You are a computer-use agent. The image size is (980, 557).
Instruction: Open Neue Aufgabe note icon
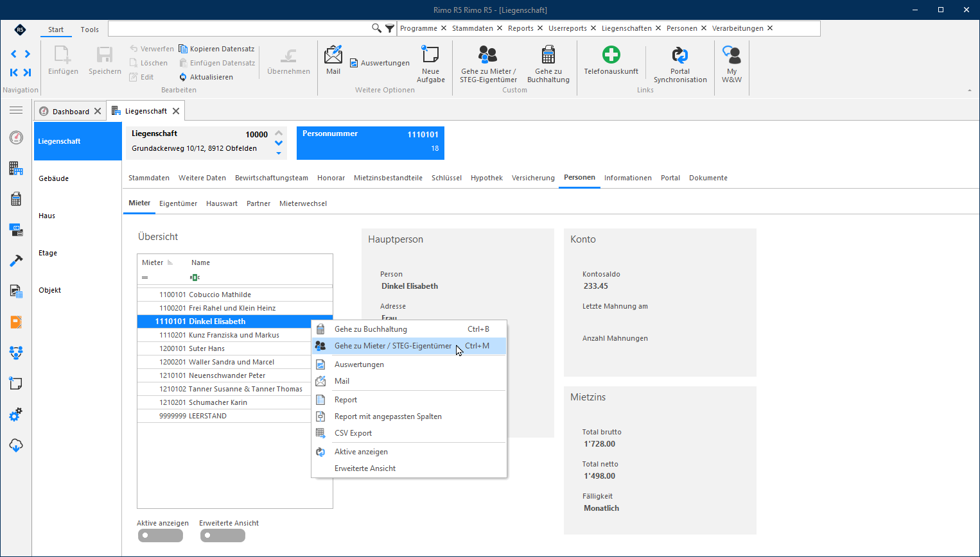pyautogui.click(x=430, y=55)
